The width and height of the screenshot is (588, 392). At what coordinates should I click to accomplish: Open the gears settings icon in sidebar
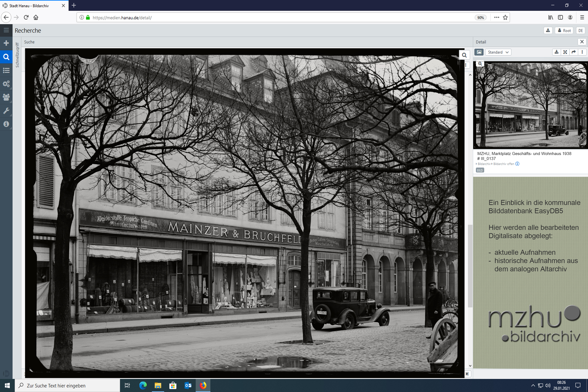(6, 84)
